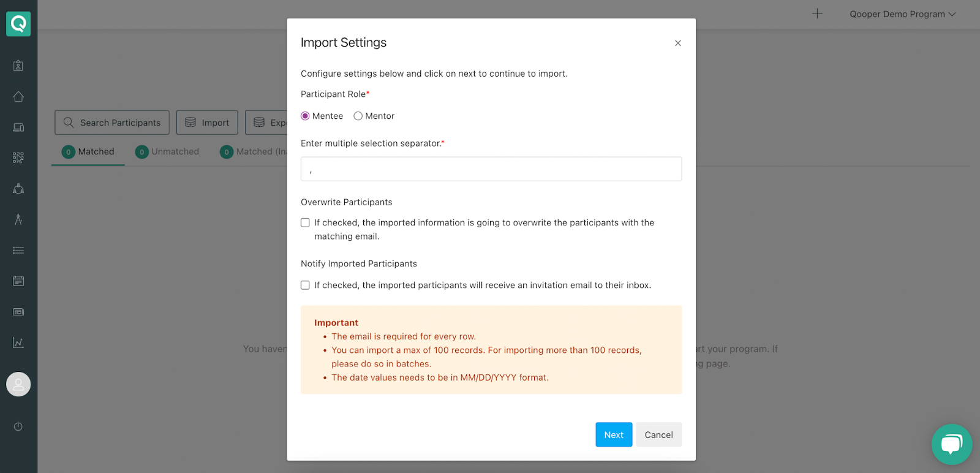Image resolution: width=980 pixels, height=473 pixels.
Task: Click the MM/DD/YYYY date format note
Action: coord(440,377)
